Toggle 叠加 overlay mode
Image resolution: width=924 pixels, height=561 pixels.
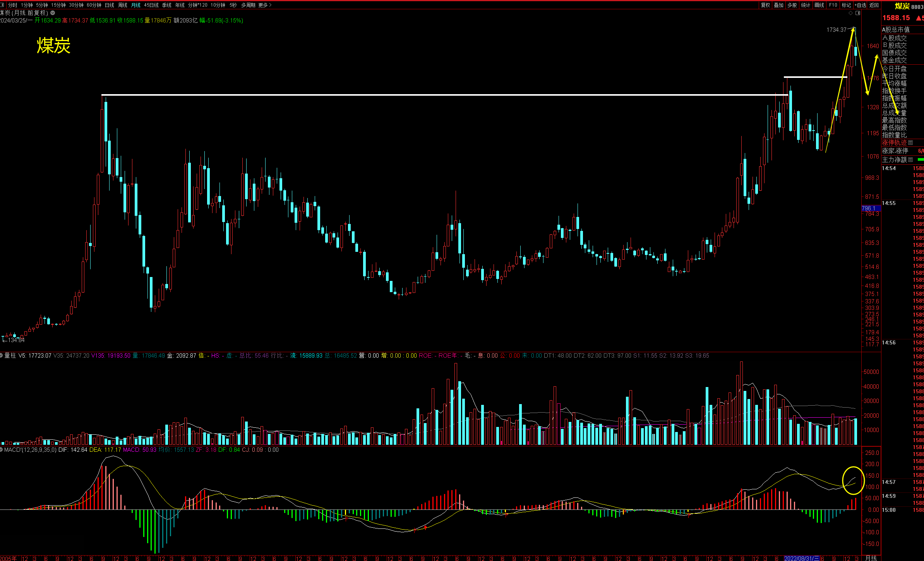coord(778,5)
